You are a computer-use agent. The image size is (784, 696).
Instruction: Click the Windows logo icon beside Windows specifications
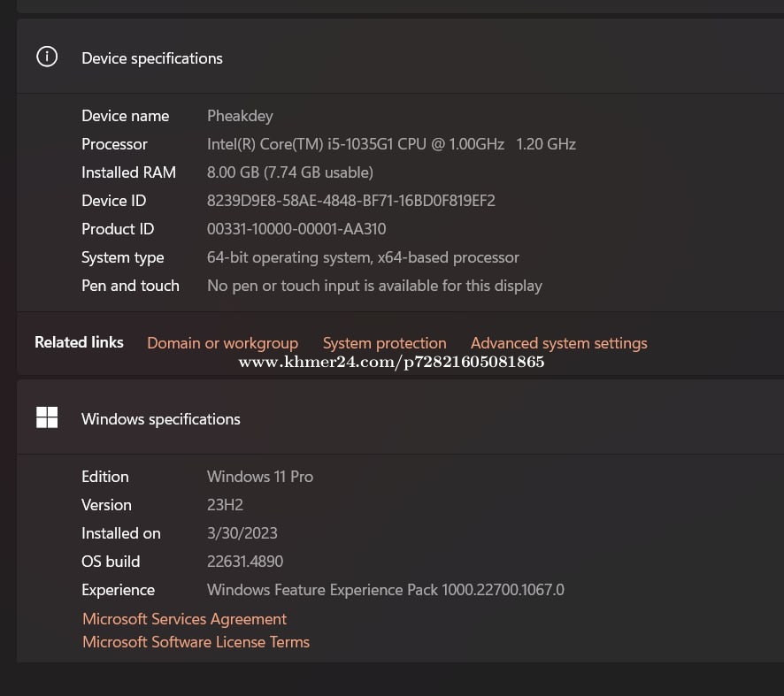click(47, 417)
